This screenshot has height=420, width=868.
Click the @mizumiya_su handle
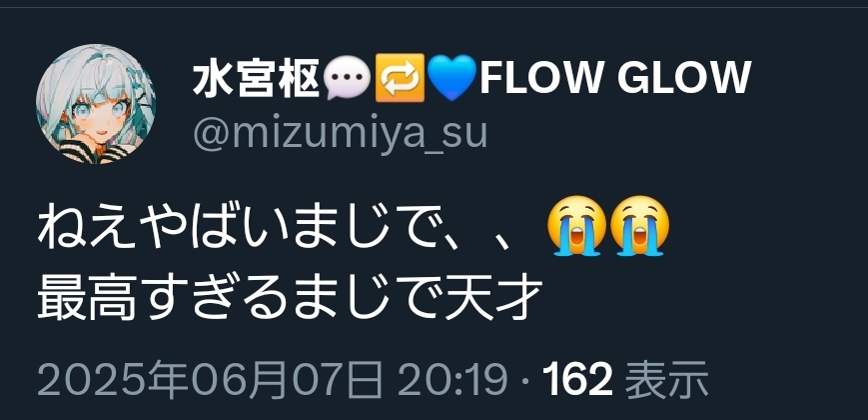click(x=340, y=132)
